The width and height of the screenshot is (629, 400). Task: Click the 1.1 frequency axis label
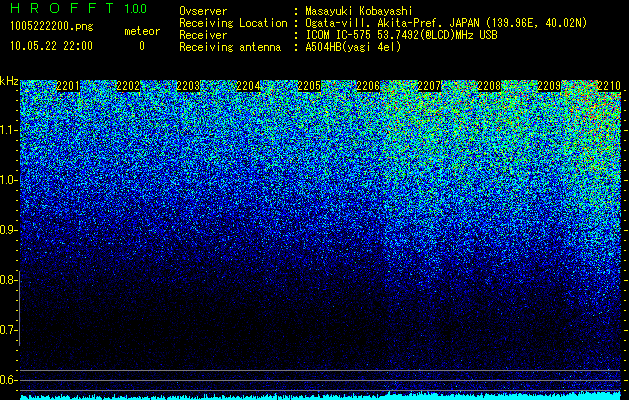(x=8, y=130)
